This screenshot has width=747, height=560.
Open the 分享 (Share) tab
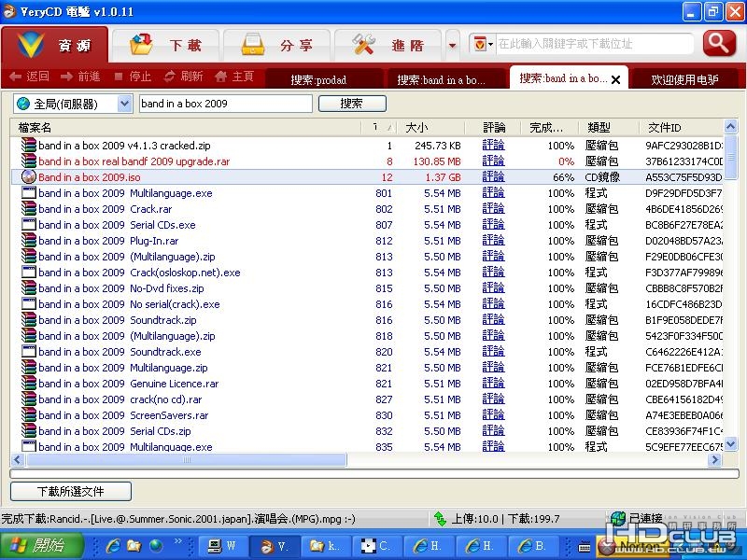(276, 45)
